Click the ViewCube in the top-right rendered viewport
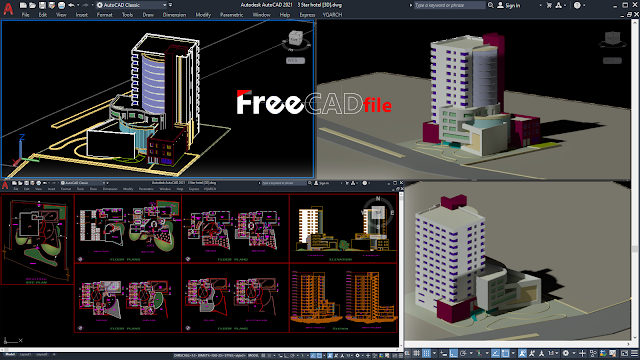 point(612,38)
